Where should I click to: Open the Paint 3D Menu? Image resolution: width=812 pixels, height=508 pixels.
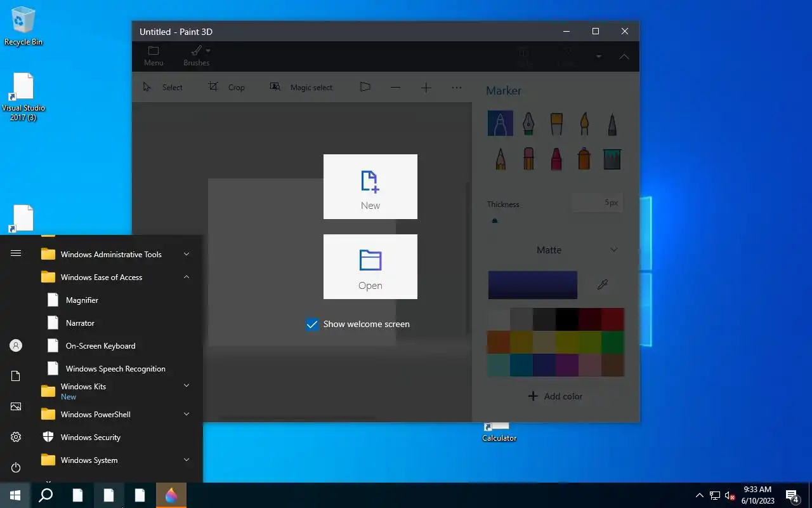[x=154, y=56]
